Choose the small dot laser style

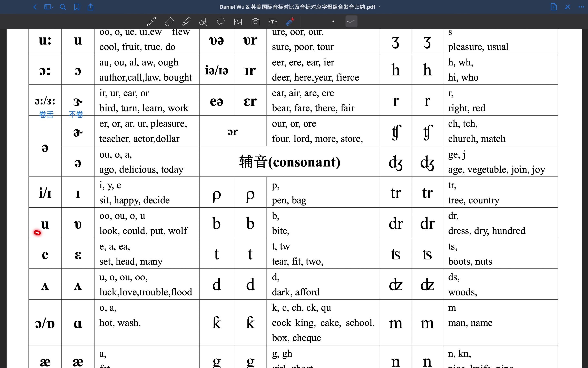tap(333, 21)
